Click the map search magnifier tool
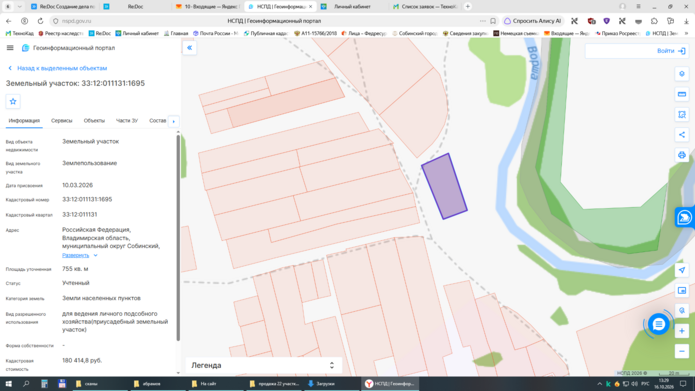 point(682,311)
